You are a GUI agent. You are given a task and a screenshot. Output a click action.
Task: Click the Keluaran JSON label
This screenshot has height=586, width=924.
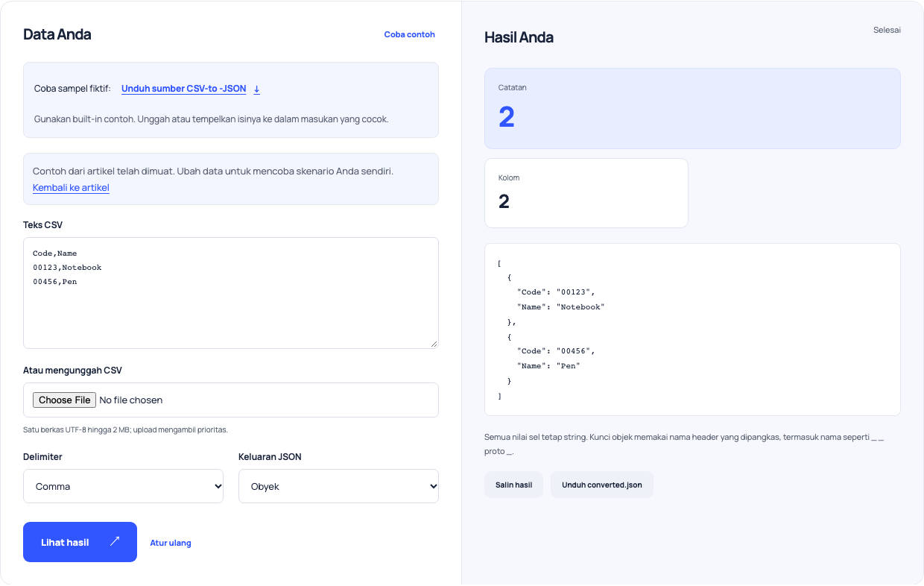pos(270,457)
